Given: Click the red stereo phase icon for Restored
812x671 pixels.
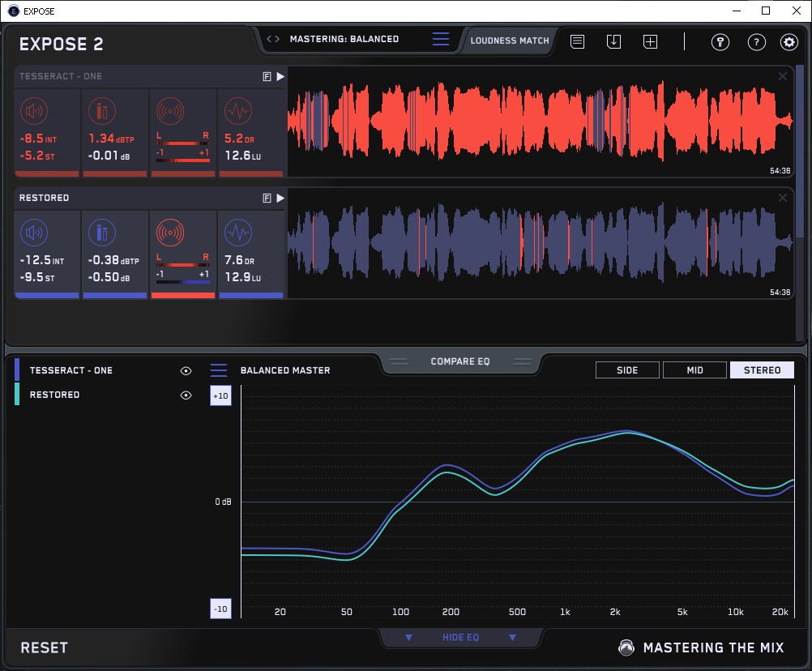Looking at the screenshot, I should click(x=170, y=233).
